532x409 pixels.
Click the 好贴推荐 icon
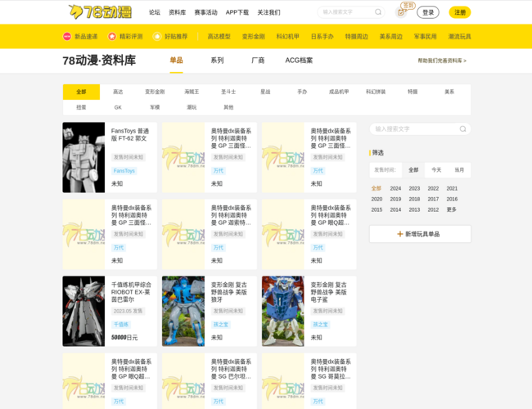pos(156,37)
